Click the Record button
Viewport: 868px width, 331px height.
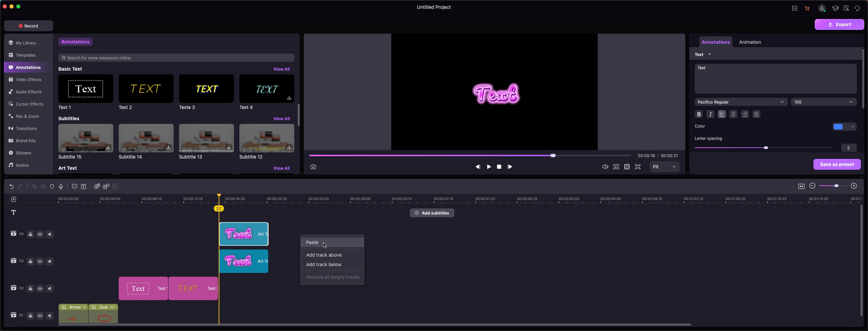pos(28,26)
